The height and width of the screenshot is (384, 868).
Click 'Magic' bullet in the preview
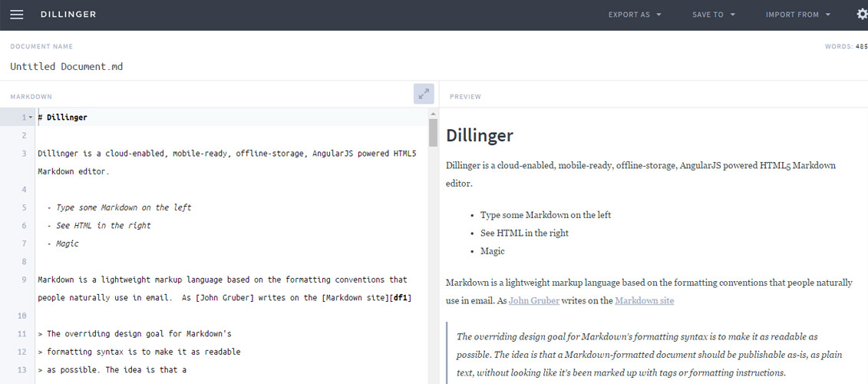pyautogui.click(x=493, y=251)
